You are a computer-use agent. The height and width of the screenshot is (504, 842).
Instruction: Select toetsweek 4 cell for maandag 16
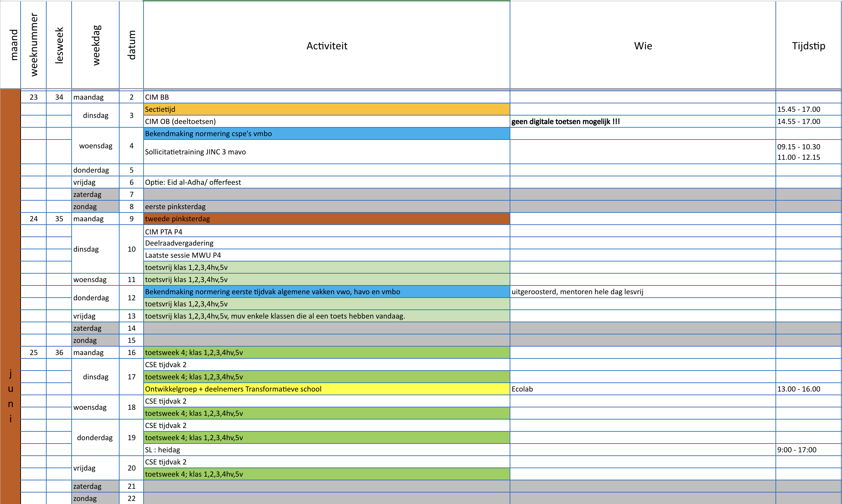click(x=327, y=353)
